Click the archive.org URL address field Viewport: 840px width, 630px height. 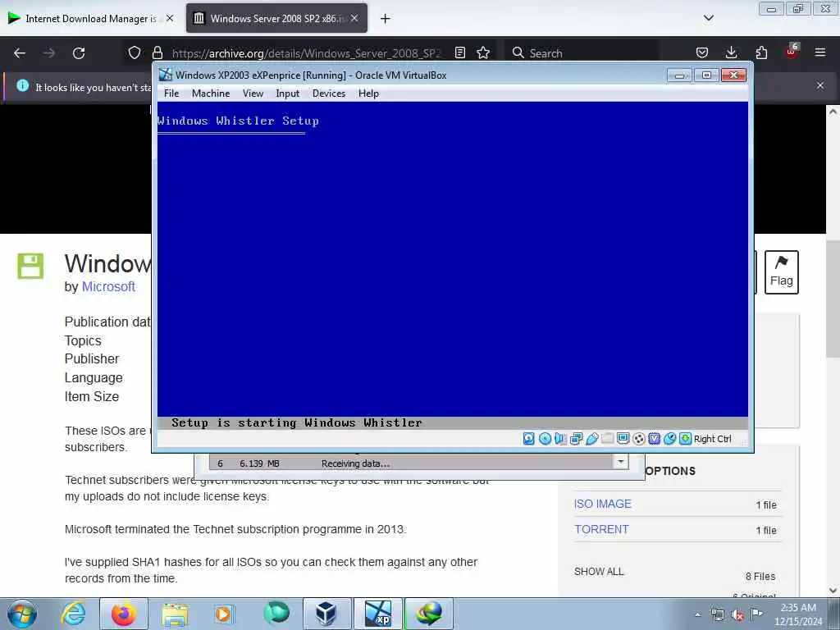pos(307,53)
